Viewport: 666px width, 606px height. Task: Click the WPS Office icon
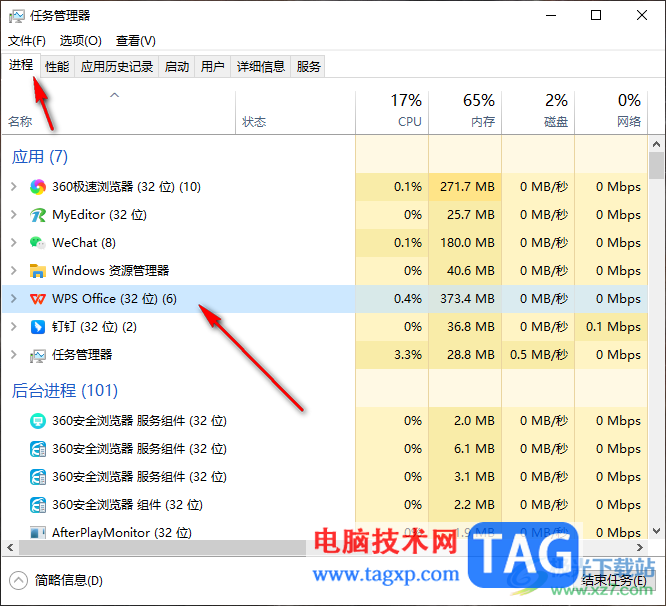click(38, 299)
